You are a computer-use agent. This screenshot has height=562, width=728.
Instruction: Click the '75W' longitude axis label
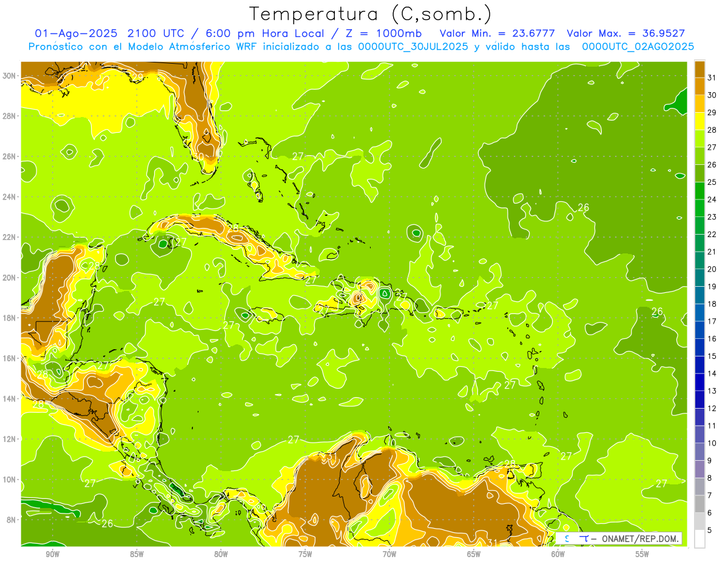point(305,554)
